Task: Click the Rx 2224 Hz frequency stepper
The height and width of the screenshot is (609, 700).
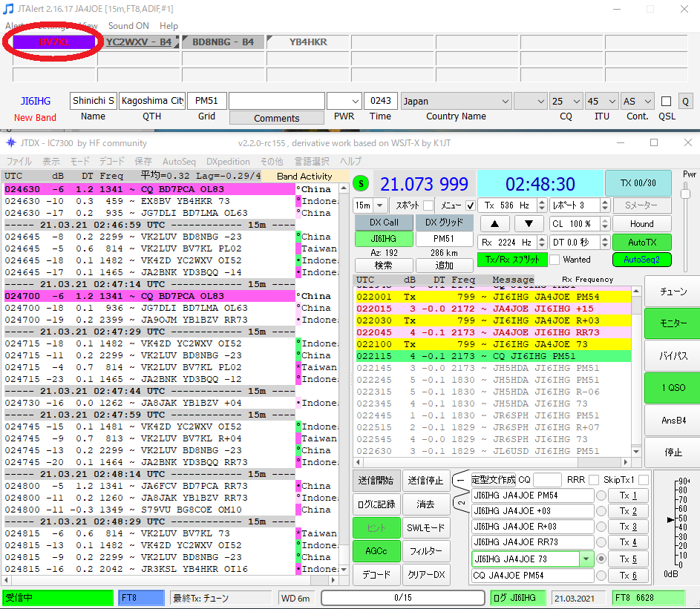Action: coord(542,243)
